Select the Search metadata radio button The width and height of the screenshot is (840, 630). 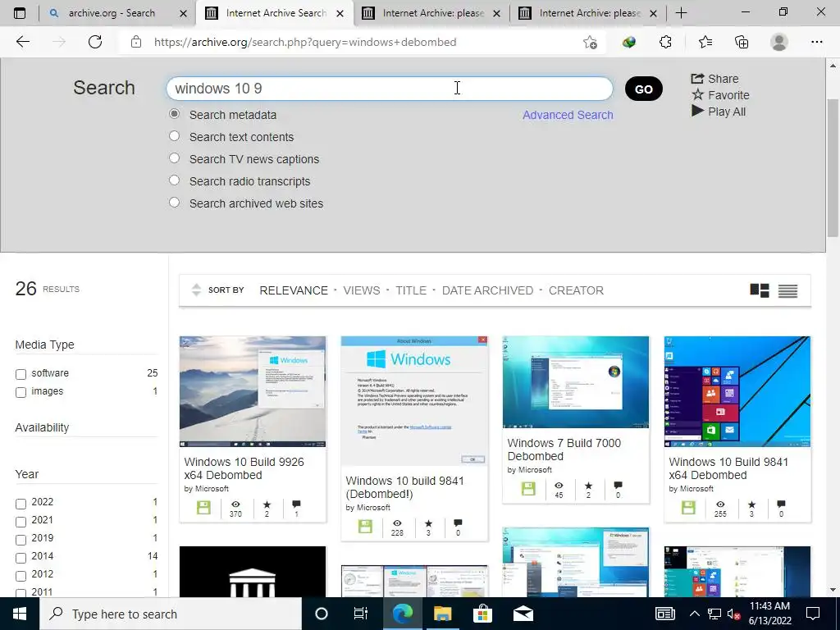point(174,113)
